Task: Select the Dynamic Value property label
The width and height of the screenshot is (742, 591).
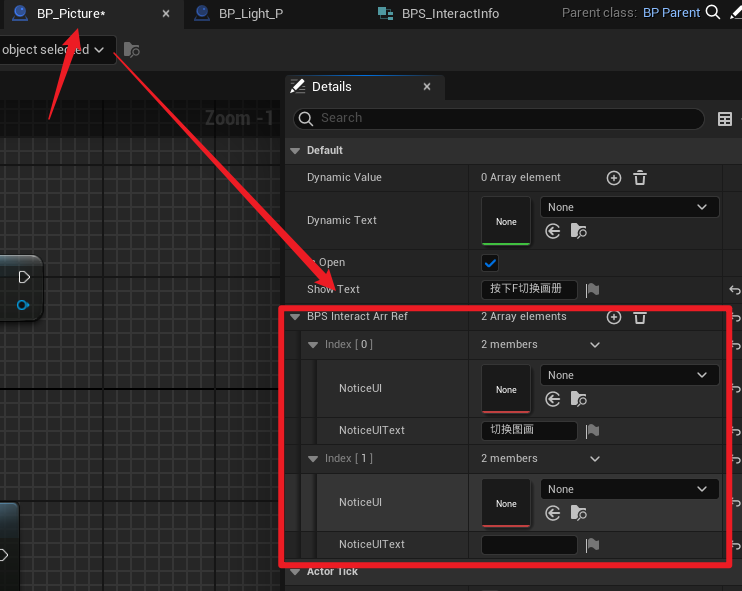Action: [344, 177]
